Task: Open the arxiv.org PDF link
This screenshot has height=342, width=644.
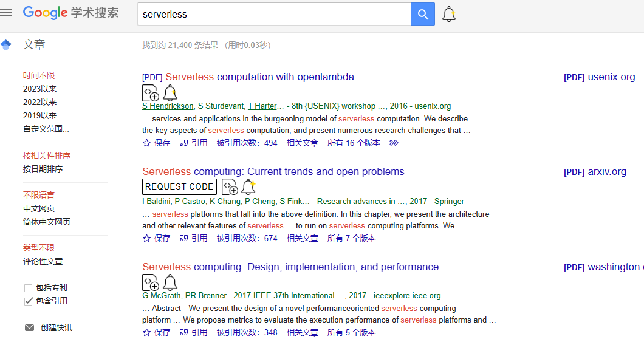Action: click(x=595, y=172)
